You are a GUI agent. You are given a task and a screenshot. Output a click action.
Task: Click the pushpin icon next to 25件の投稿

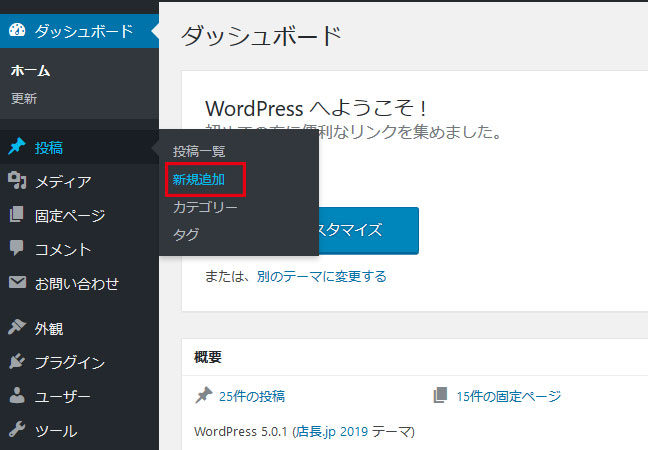click(x=204, y=395)
